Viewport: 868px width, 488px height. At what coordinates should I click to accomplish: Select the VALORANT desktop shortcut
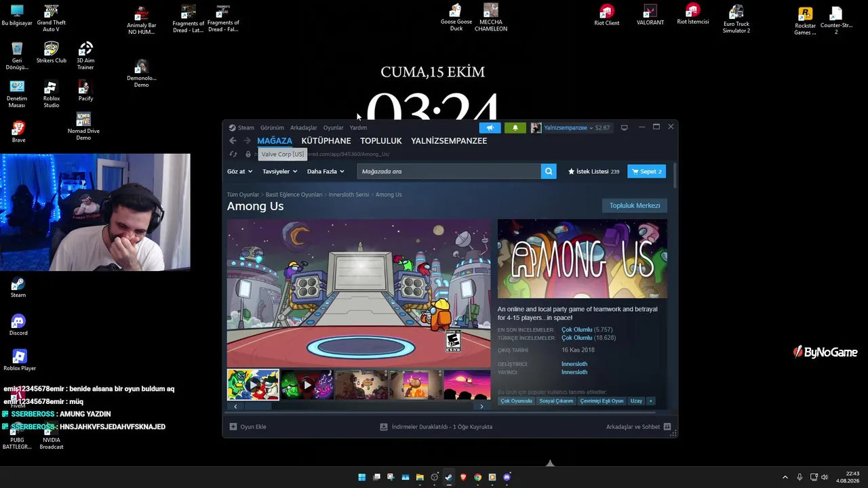click(x=650, y=15)
